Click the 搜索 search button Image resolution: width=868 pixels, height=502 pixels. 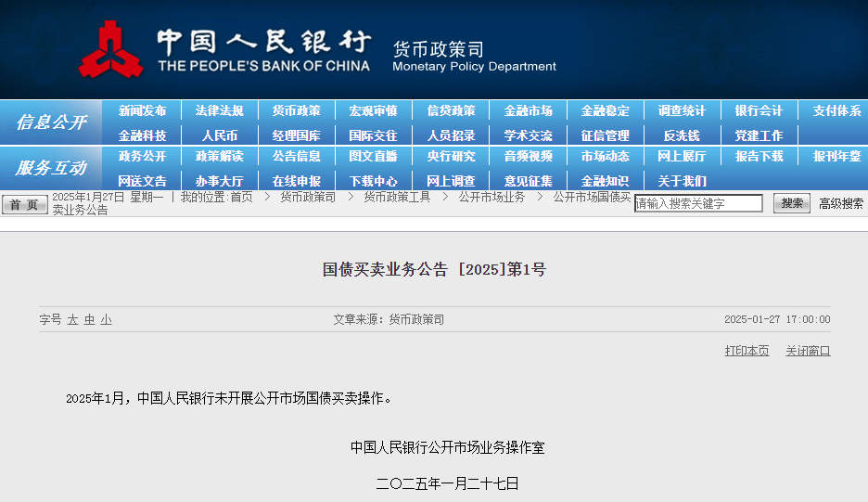(791, 203)
